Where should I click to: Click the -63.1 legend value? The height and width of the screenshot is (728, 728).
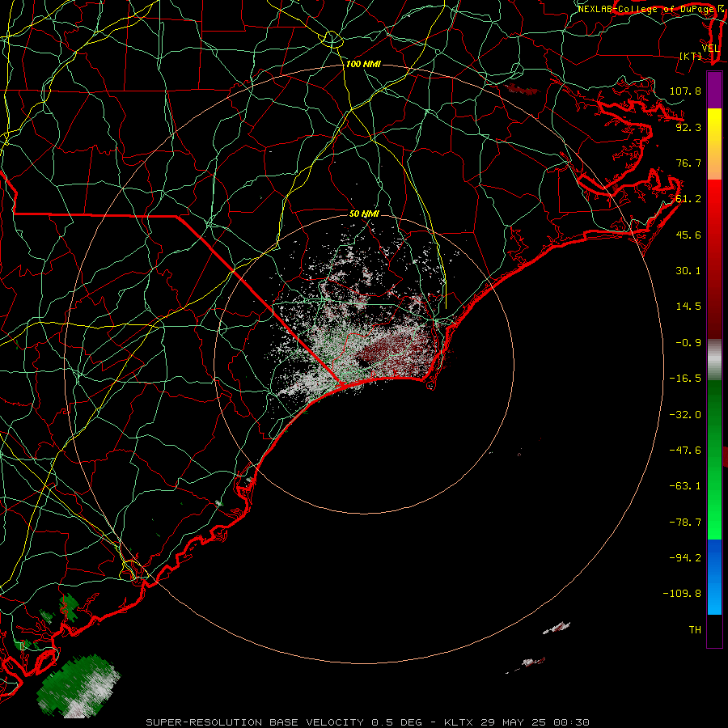[x=685, y=486]
